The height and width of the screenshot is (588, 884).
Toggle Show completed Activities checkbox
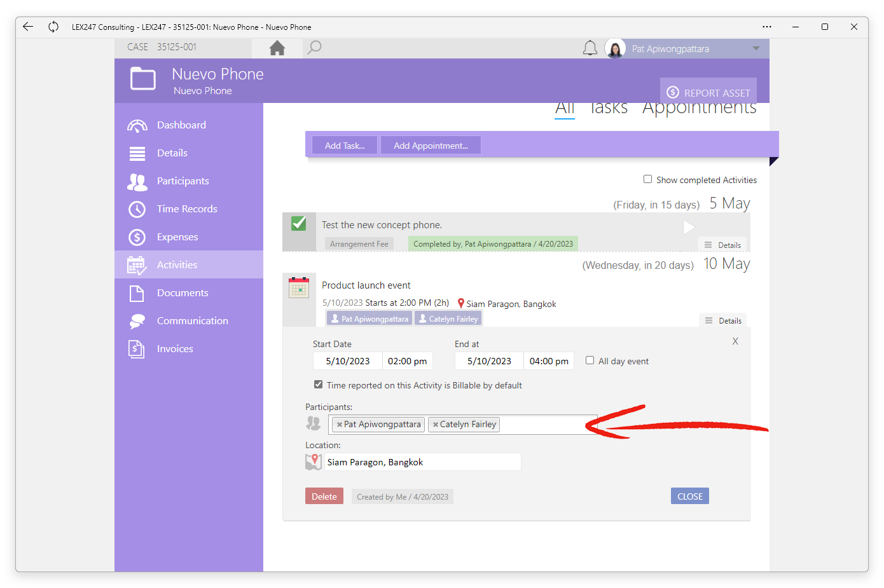pyautogui.click(x=647, y=179)
